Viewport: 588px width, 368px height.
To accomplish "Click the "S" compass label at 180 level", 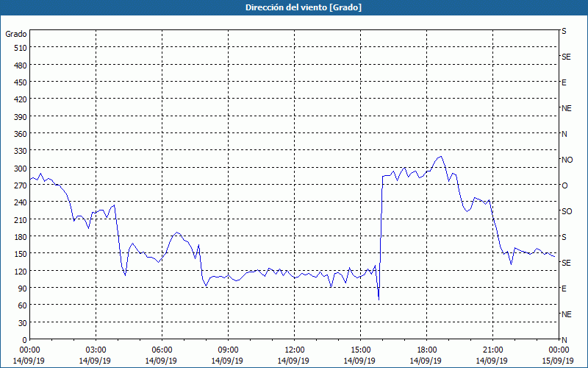I will click(x=564, y=237).
